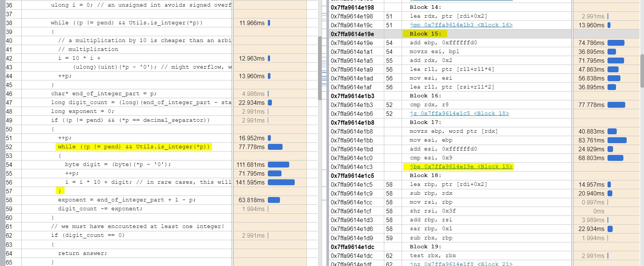Screen dimensions: 644x266
Task: Click the highlighted jbe Block 15 link
Action: 461,167
